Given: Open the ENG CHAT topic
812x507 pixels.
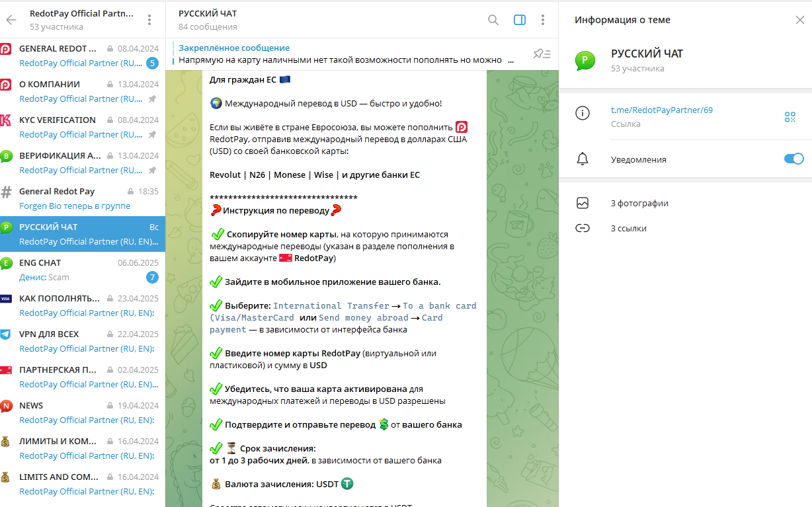Looking at the screenshot, I should click(x=83, y=270).
